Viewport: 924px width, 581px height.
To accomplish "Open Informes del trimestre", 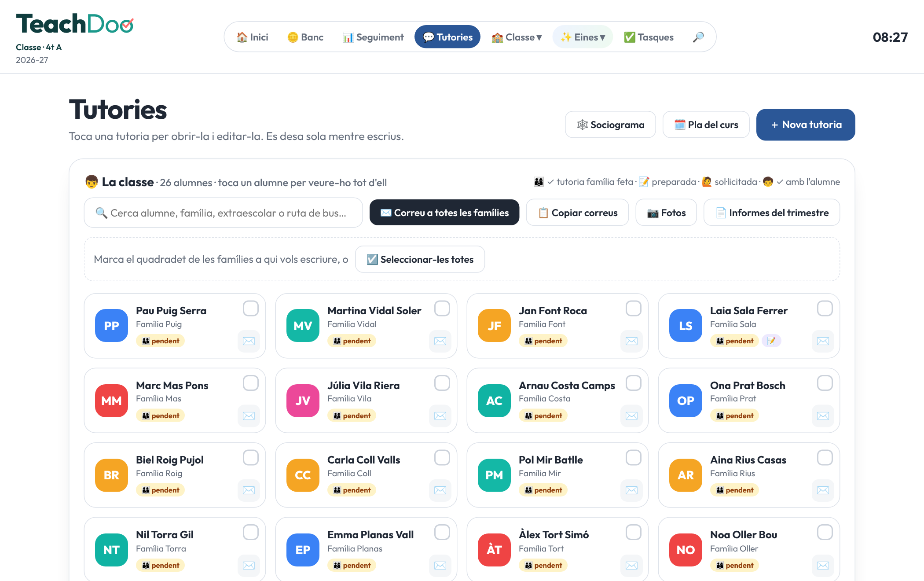I will point(772,213).
